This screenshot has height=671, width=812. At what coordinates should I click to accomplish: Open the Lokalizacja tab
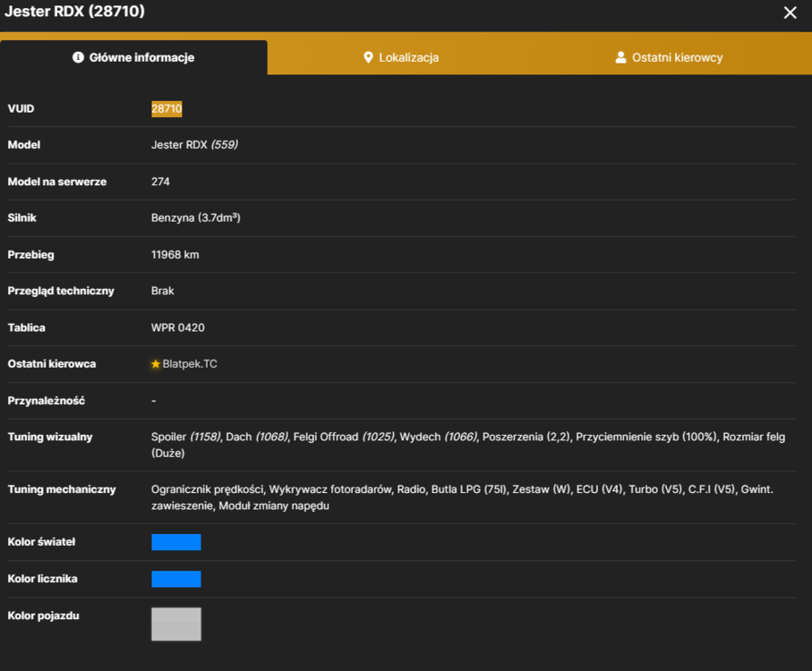click(x=401, y=57)
